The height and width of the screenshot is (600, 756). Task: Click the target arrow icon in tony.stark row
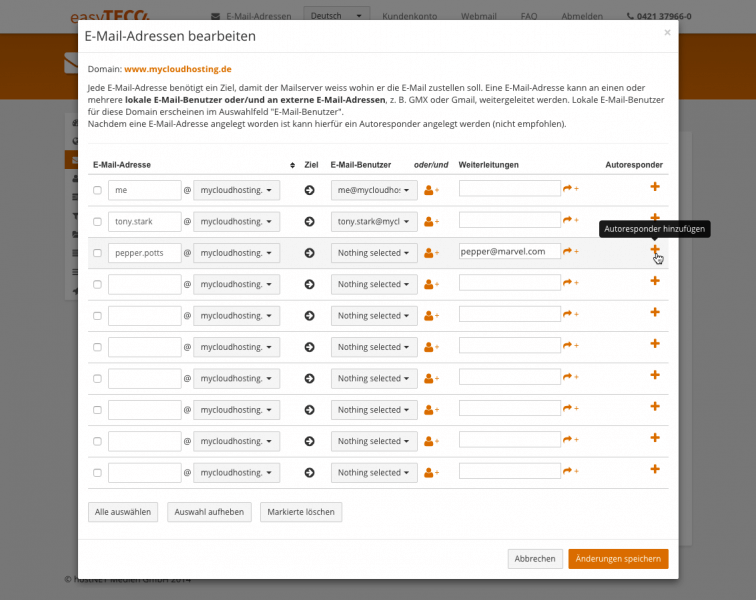[x=310, y=222]
